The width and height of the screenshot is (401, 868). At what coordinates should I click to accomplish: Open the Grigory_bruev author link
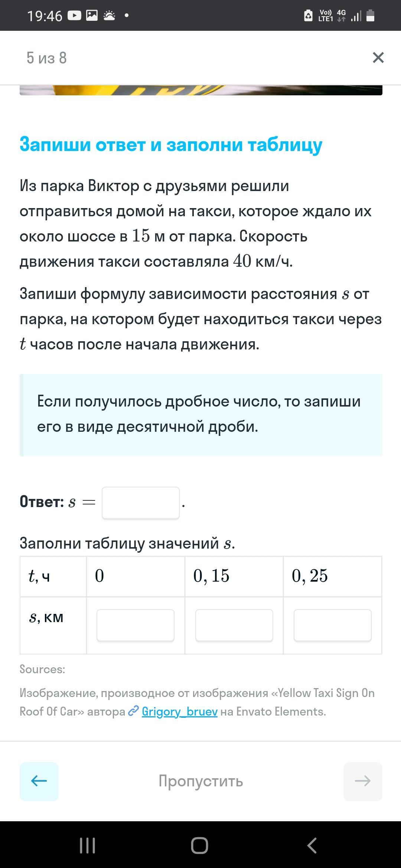point(179,711)
